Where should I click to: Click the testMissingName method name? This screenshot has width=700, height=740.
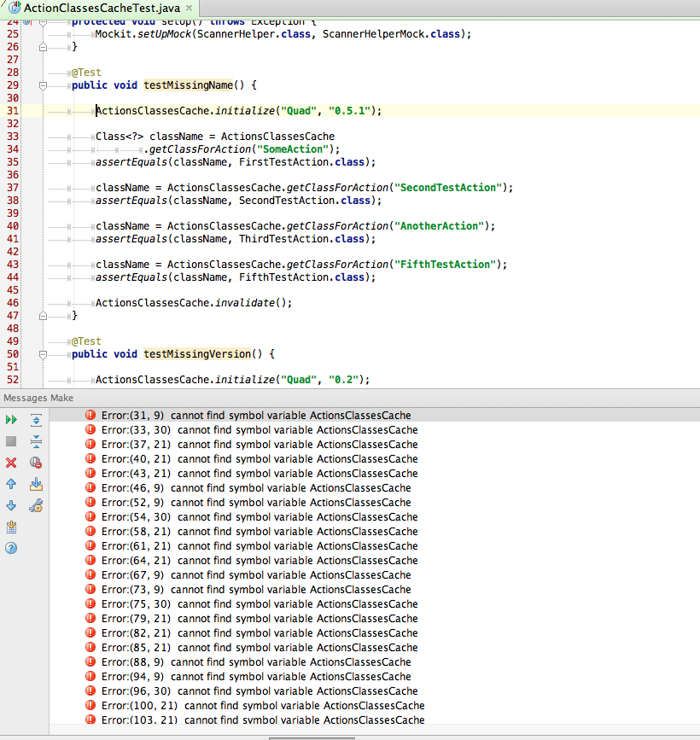pyautogui.click(x=188, y=85)
